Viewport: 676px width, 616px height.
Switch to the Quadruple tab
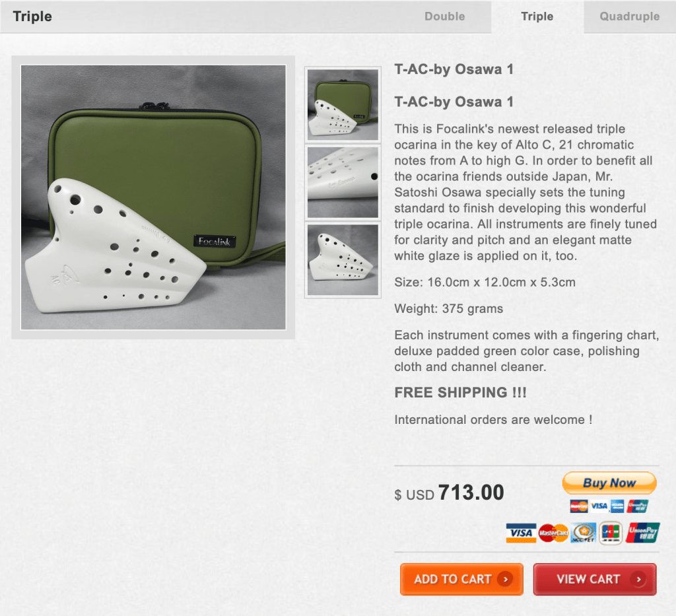coord(629,17)
